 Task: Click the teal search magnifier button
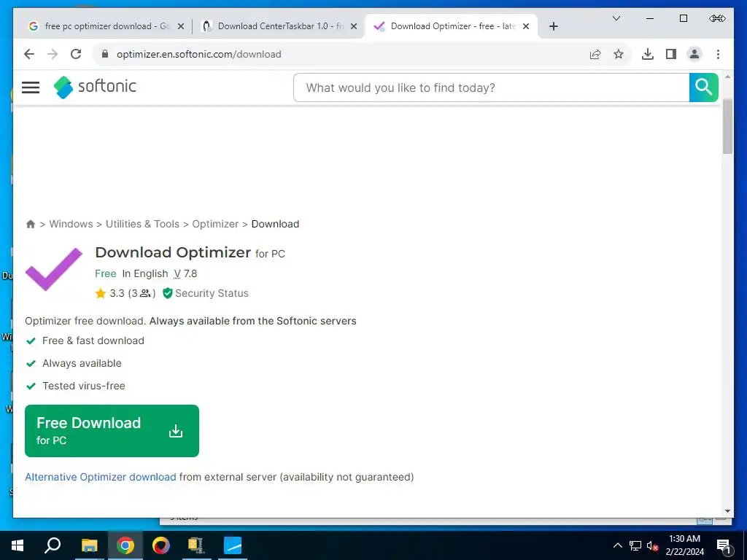(703, 87)
